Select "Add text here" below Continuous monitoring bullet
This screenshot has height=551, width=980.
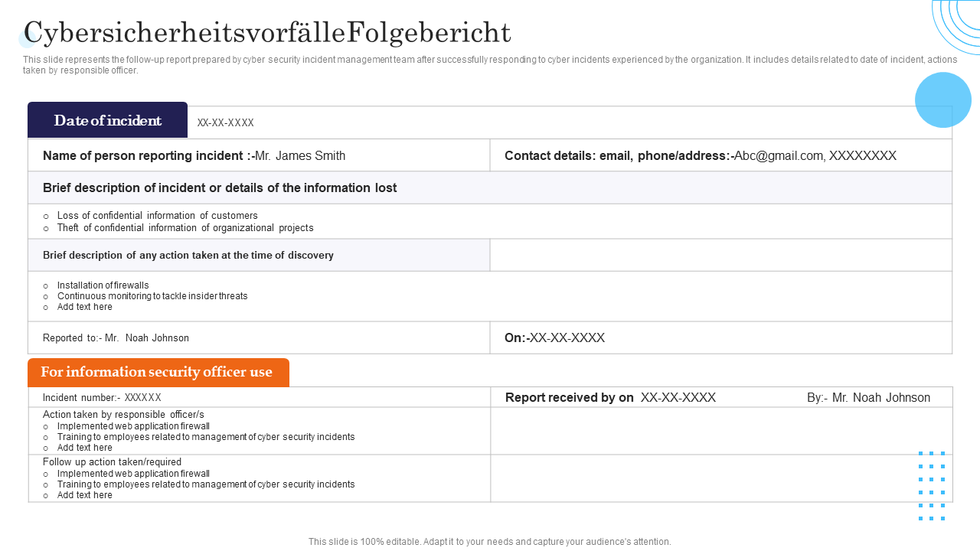pos(85,307)
